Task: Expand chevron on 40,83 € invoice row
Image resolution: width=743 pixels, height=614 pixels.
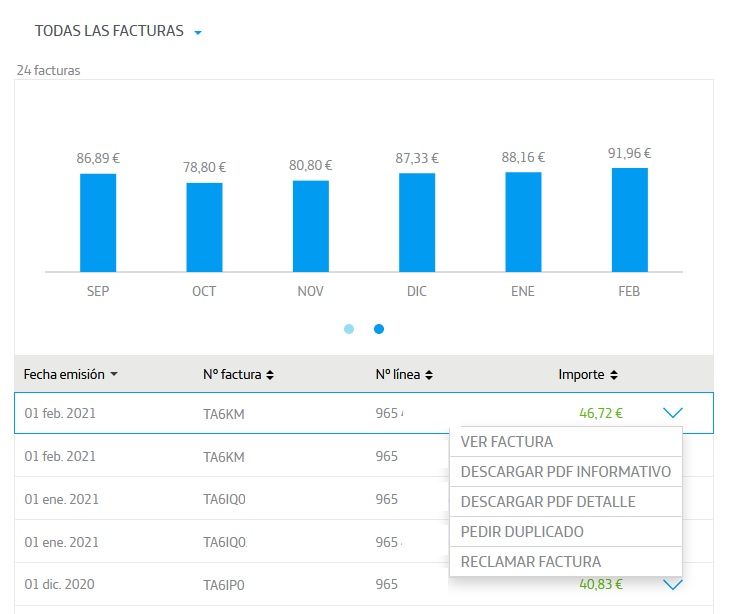Action: coord(673,584)
